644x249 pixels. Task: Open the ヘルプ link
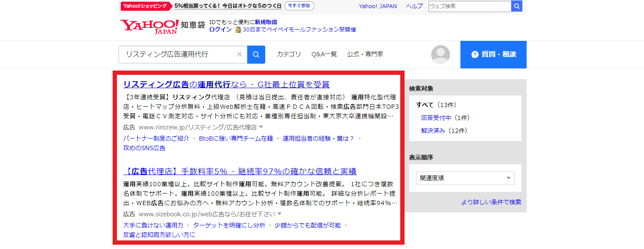click(414, 6)
